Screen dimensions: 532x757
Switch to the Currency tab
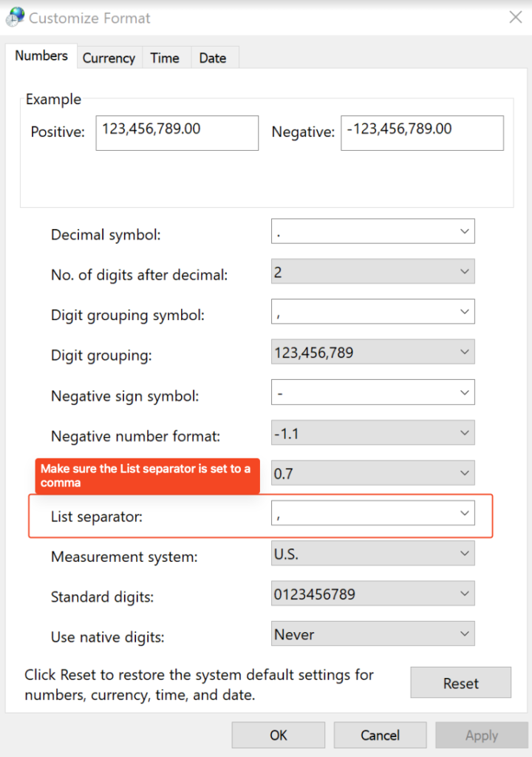click(x=109, y=58)
